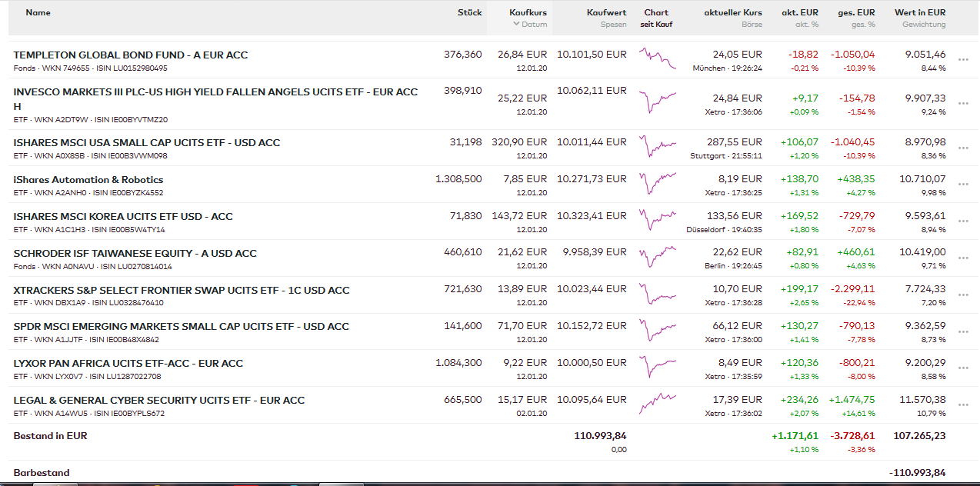This screenshot has width=980, height=486.
Task: Open mini chart for Legal & General Cyber Security
Action: [x=657, y=404]
